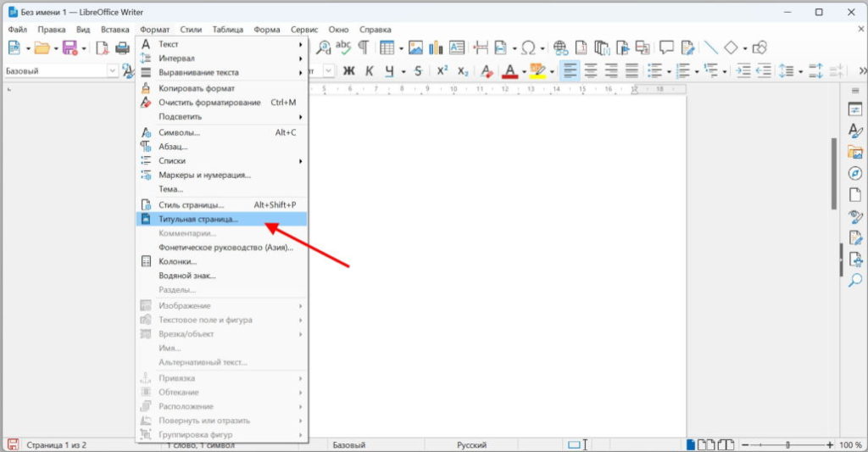Select Титульная страница menu entry
This screenshot has width=868, height=452.
[221, 219]
